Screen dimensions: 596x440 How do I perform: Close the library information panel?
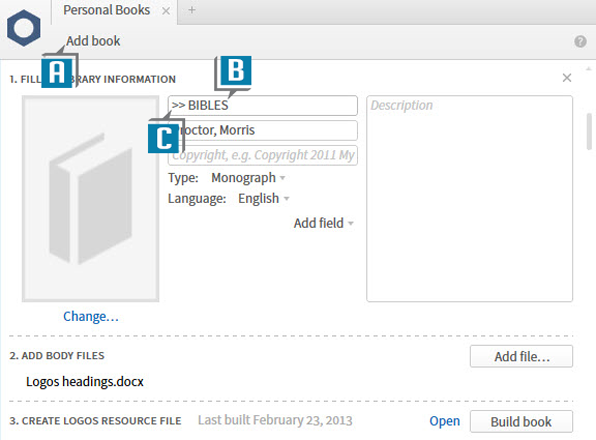coord(567,78)
